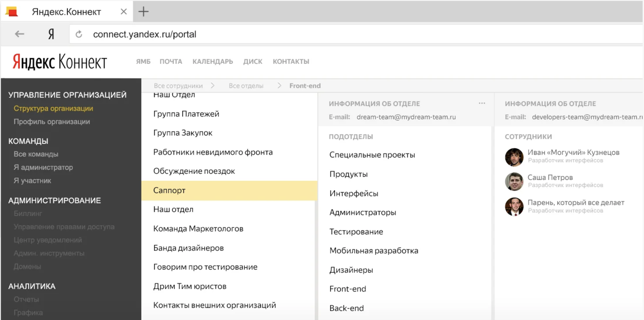644x320 pixels.
Task: Open the Администраторы subdepartment
Action: pyautogui.click(x=363, y=212)
